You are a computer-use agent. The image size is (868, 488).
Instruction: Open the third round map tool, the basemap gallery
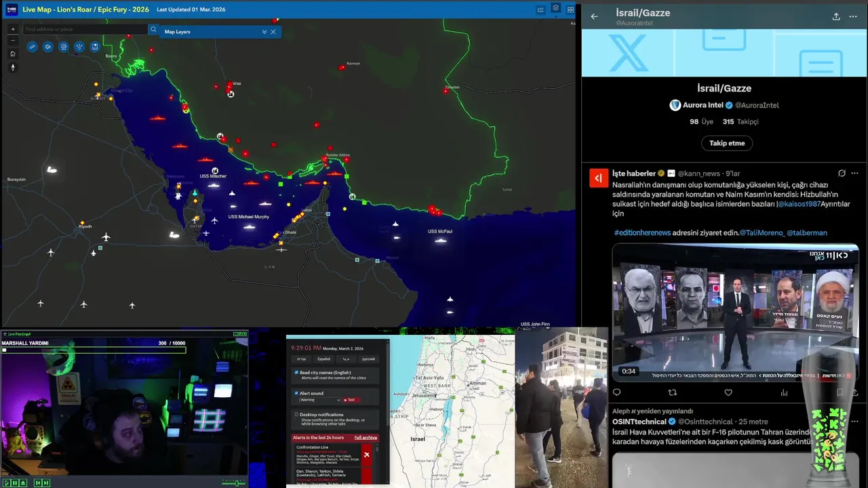click(64, 47)
